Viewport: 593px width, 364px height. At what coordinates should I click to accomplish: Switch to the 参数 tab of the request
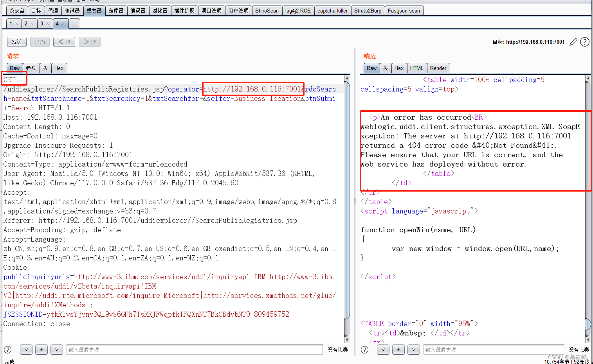(31, 68)
